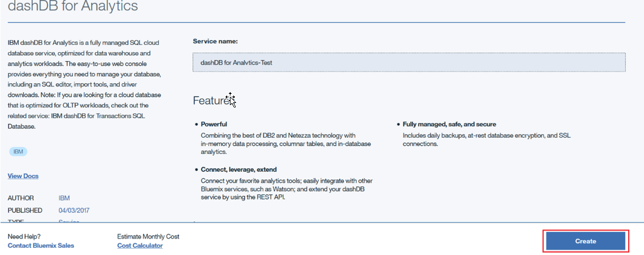Open the Cost Calculator link

coord(140,245)
